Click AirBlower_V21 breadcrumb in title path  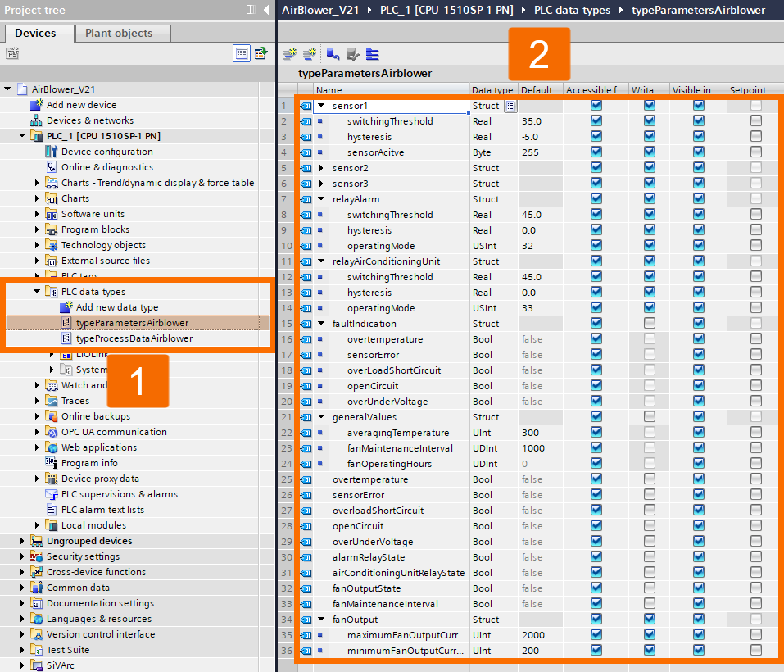(320, 10)
